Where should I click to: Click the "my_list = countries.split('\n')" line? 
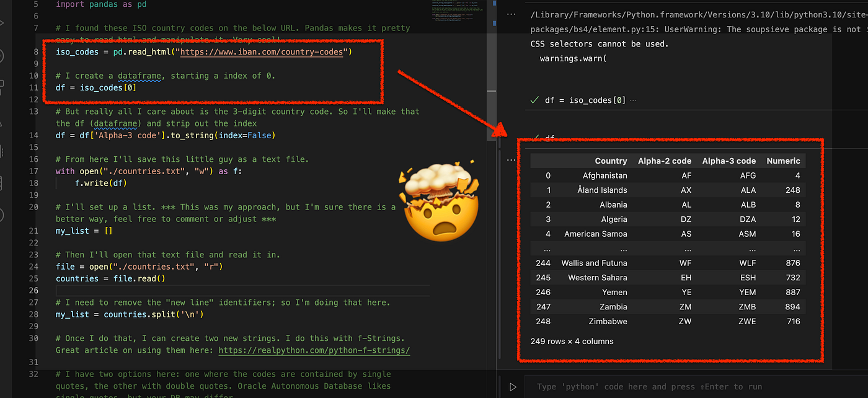pyautogui.click(x=130, y=314)
